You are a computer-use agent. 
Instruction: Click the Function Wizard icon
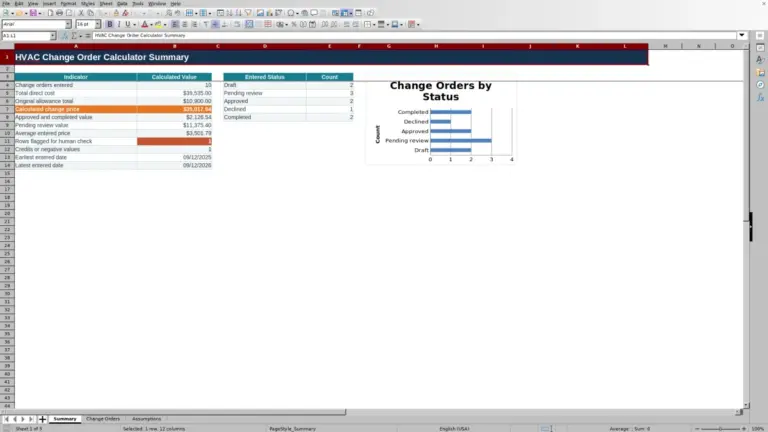pos(65,35)
